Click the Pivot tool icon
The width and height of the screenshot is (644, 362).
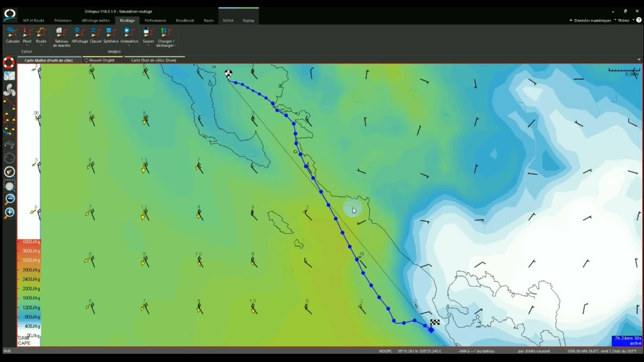click(x=27, y=32)
